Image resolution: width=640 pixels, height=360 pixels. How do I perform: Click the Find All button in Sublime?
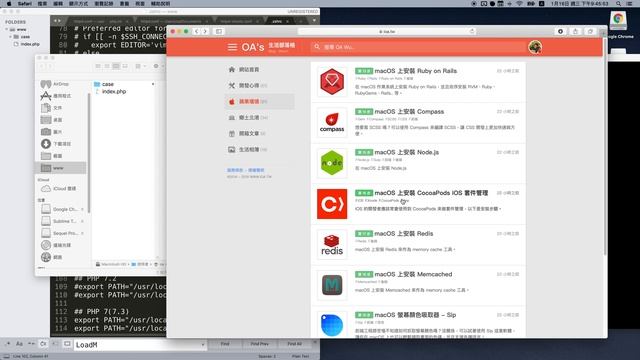point(294,344)
